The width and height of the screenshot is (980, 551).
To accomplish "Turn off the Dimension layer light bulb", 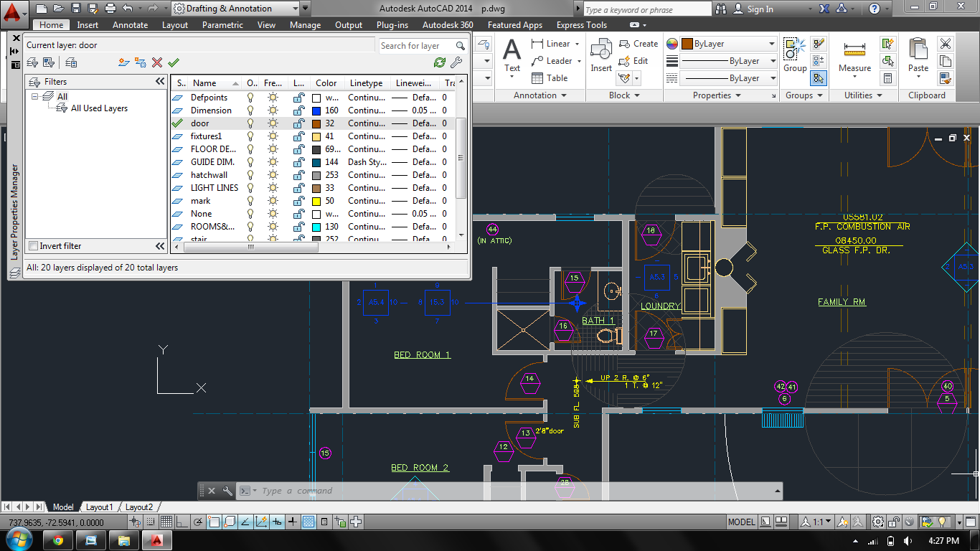I will pos(251,110).
